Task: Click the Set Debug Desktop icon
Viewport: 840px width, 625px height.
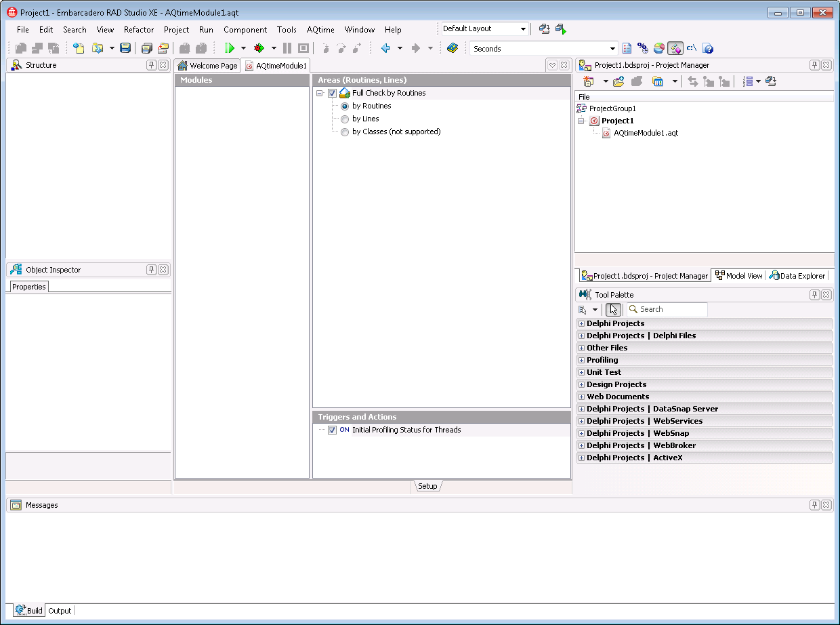Action: coord(560,29)
